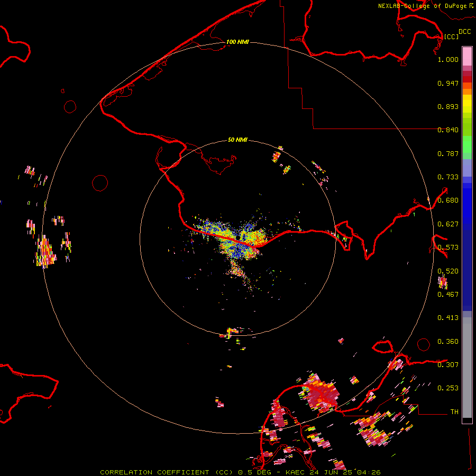Click the 0.893 scale value
476x476 pixels.
448,106
